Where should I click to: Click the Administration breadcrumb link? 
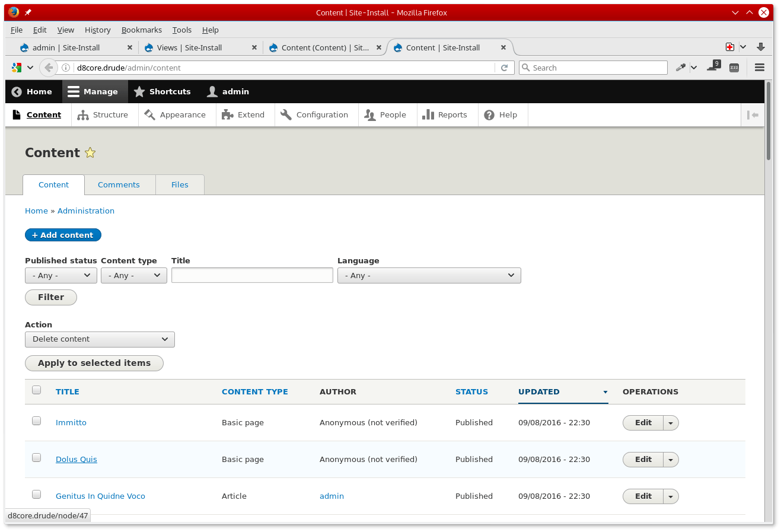86,211
